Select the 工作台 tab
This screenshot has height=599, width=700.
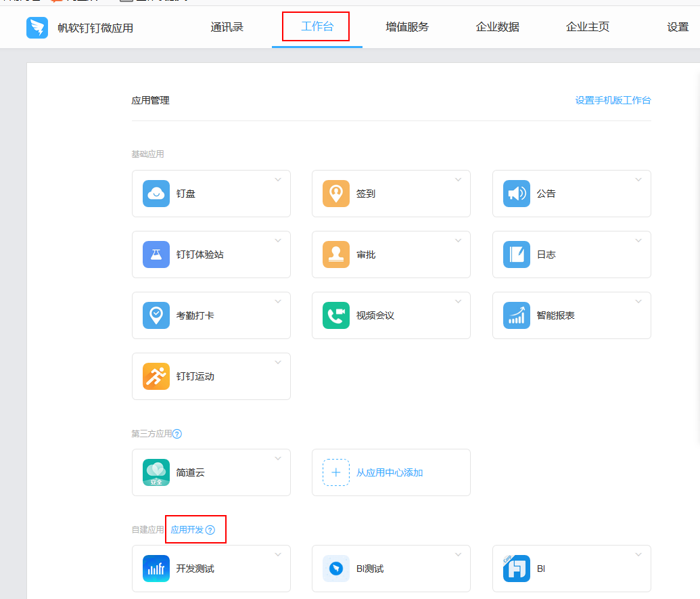pos(317,27)
